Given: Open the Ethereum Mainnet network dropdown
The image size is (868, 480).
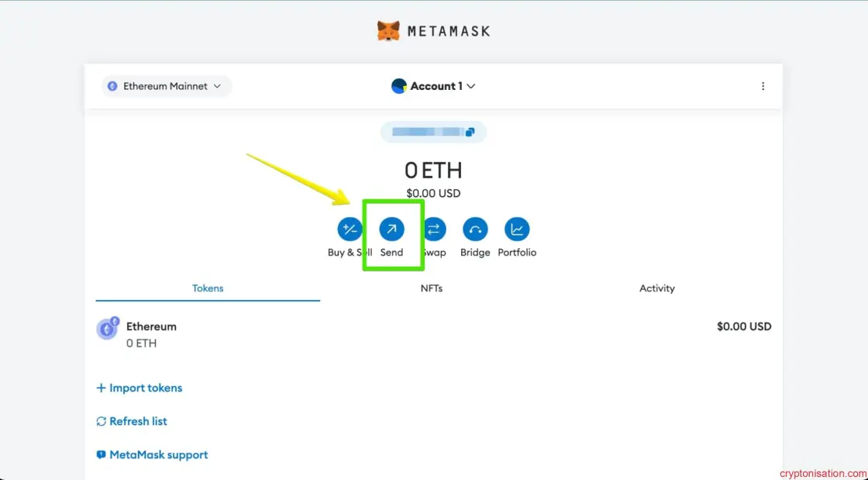Looking at the screenshot, I should pyautogui.click(x=167, y=86).
